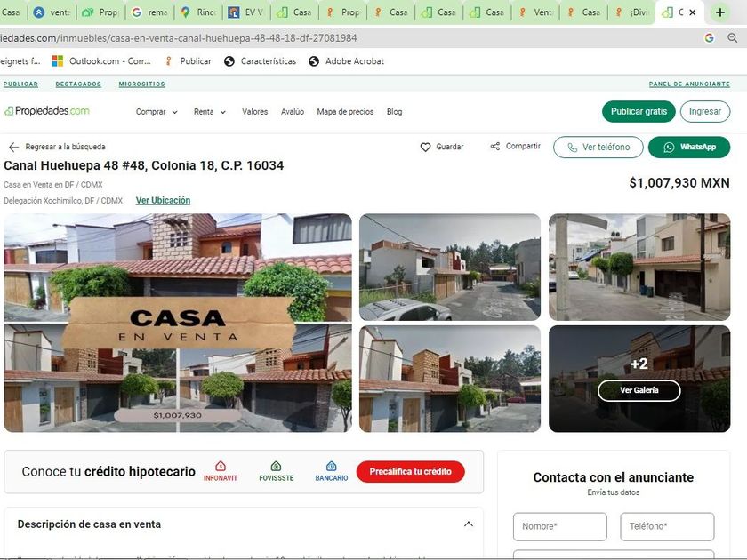Open the Adobe Acrobat bookmark
Image resolution: width=747 pixels, height=560 pixels.
tap(346, 61)
